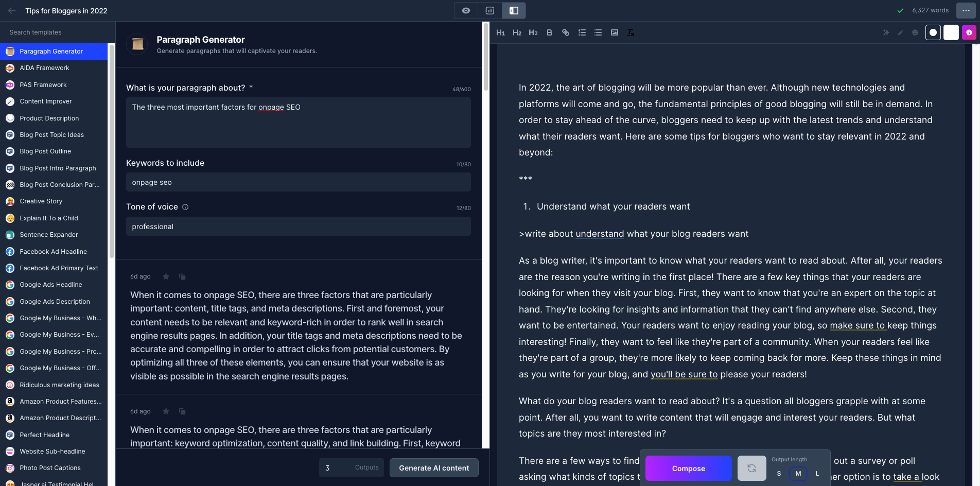This screenshot has height=486, width=980.
Task: Insert an image into the document
Action: [x=615, y=32]
